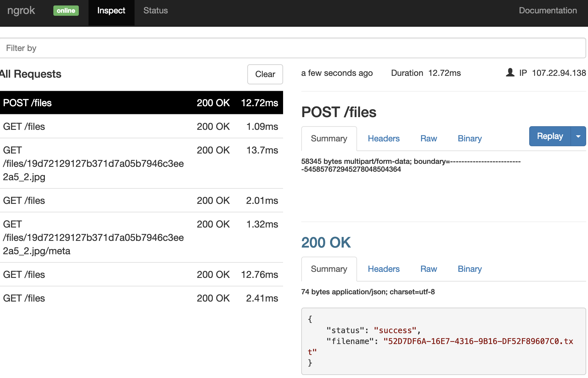Viewport: 588px width, 378px height.
Task: Switch to the Status tab
Action: [x=155, y=11]
